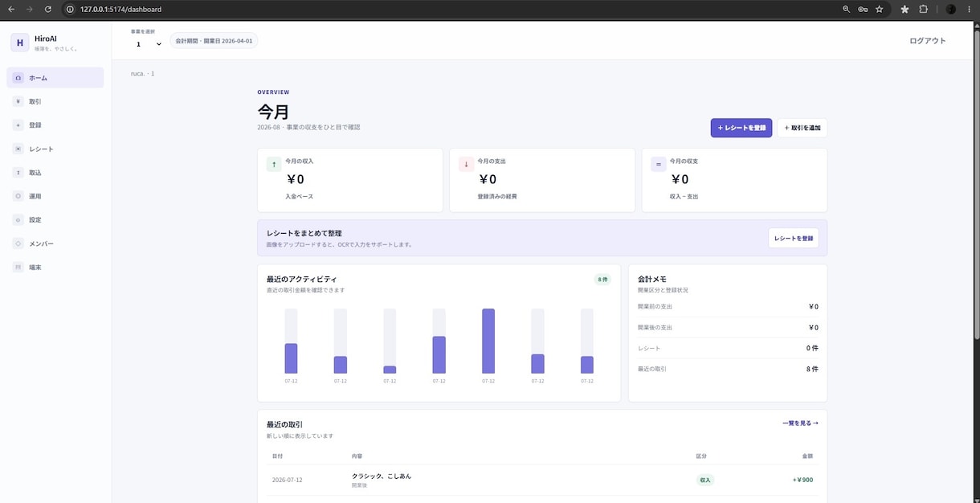Click the 今月 page heading
Image resolution: width=980 pixels, height=503 pixels.
273,112
